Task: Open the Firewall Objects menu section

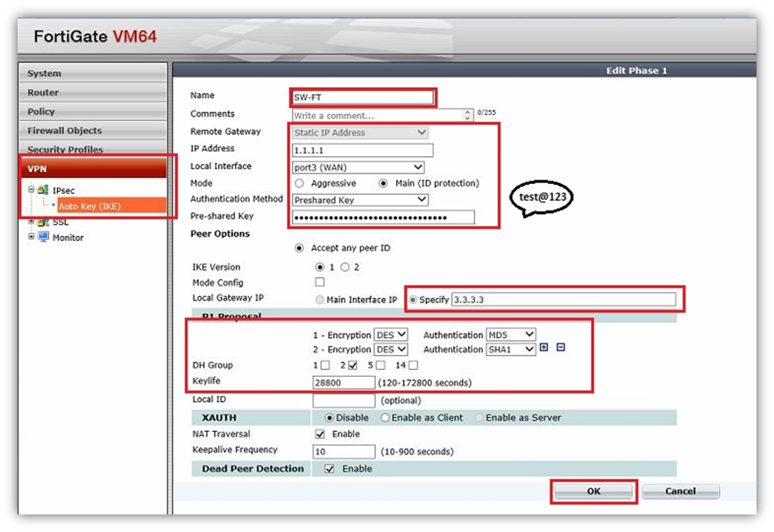Action: (x=93, y=131)
